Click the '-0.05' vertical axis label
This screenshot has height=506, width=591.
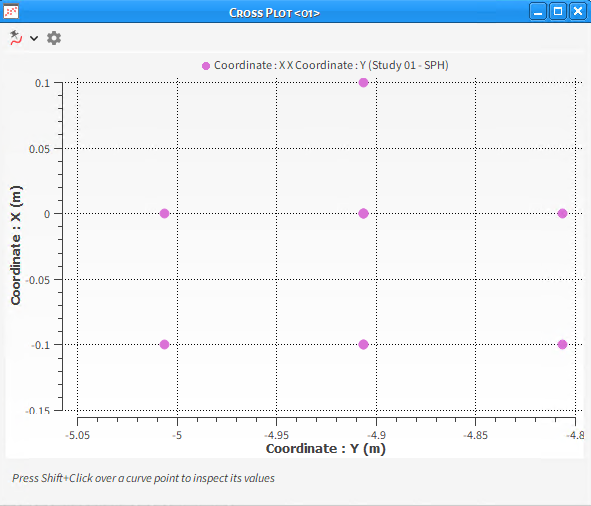[x=38, y=280]
